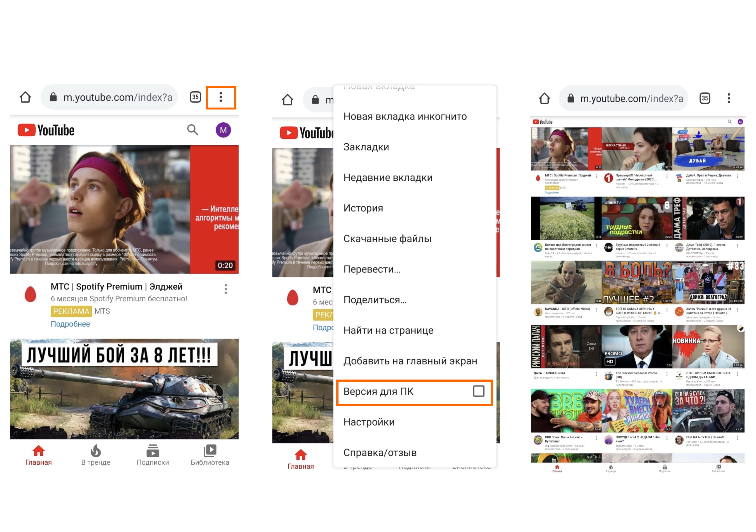Play the 0:20 MTC ad thumbnail in left screen

pos(124,210)
